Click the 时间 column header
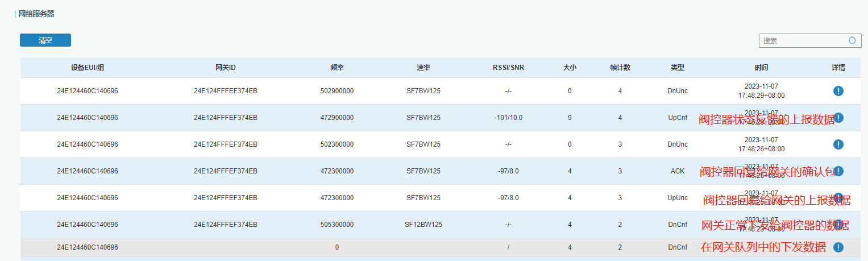Image resolution: width=868 pixels, height=261 pixels. [761, 68]
